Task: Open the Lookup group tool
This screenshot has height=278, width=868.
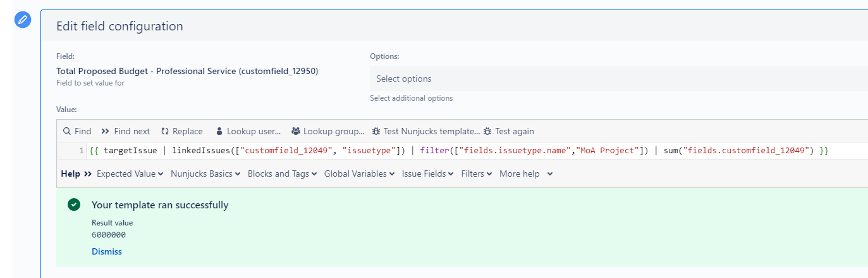Action: 328,131
